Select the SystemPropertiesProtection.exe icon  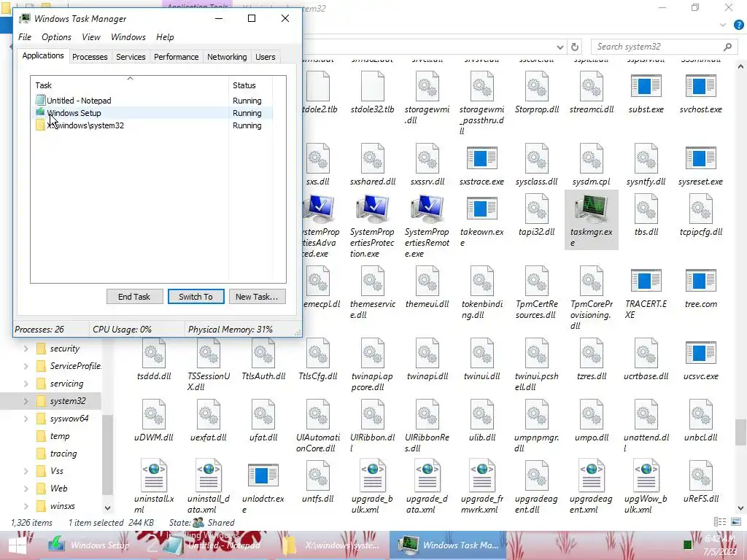click(373, 209)
